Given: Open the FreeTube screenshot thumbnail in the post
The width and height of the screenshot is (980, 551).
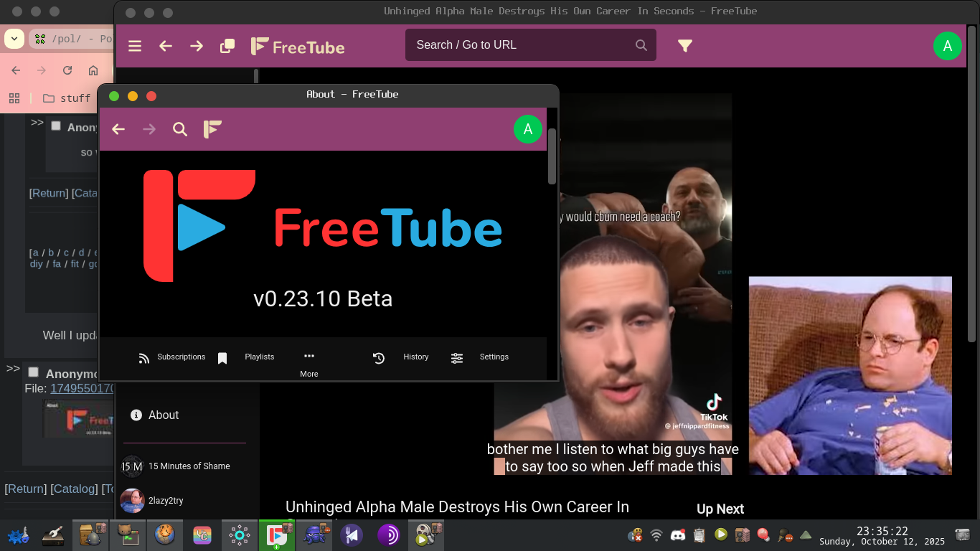Looking at the screenshot, I should click(x=79, y=419).
